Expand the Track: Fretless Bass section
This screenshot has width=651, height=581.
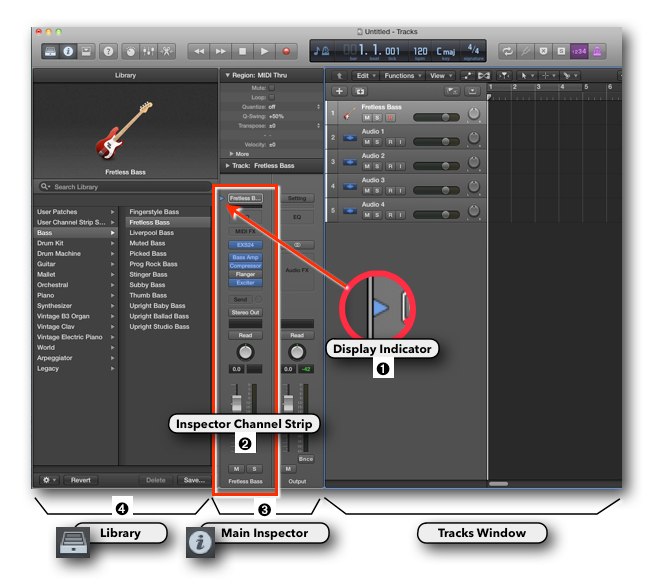pyautogui.click(x=224, y=165)
